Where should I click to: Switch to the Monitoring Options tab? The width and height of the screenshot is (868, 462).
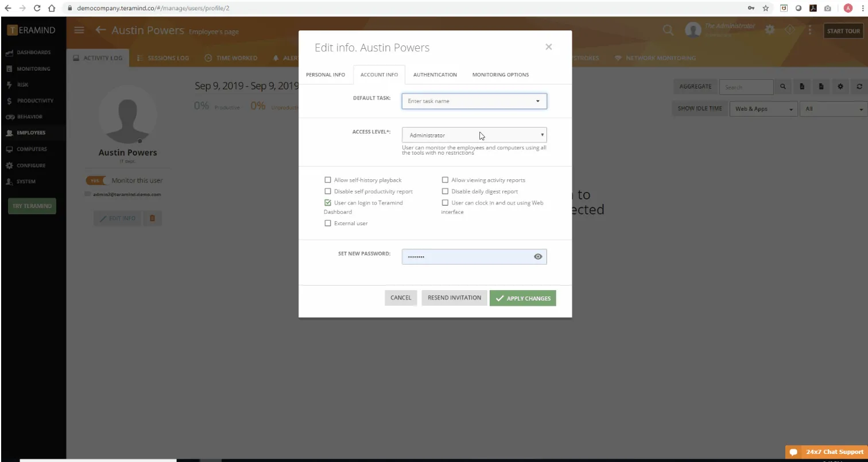point(501,75)
